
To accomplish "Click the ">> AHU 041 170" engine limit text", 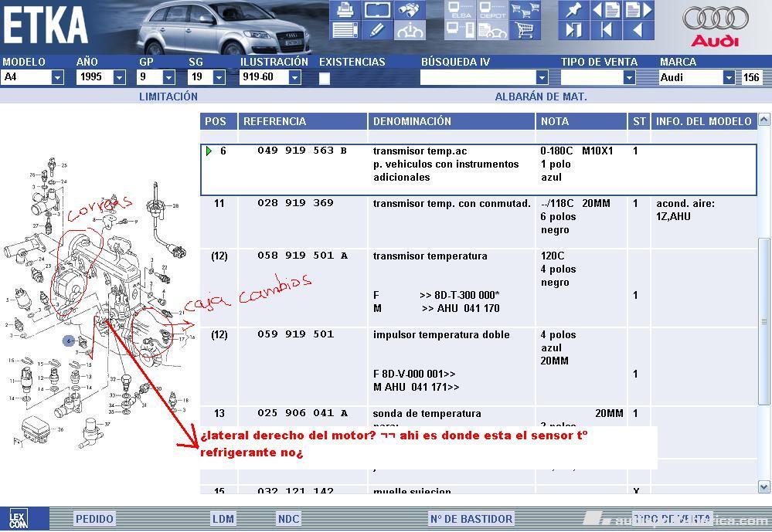I will point(461,309).
